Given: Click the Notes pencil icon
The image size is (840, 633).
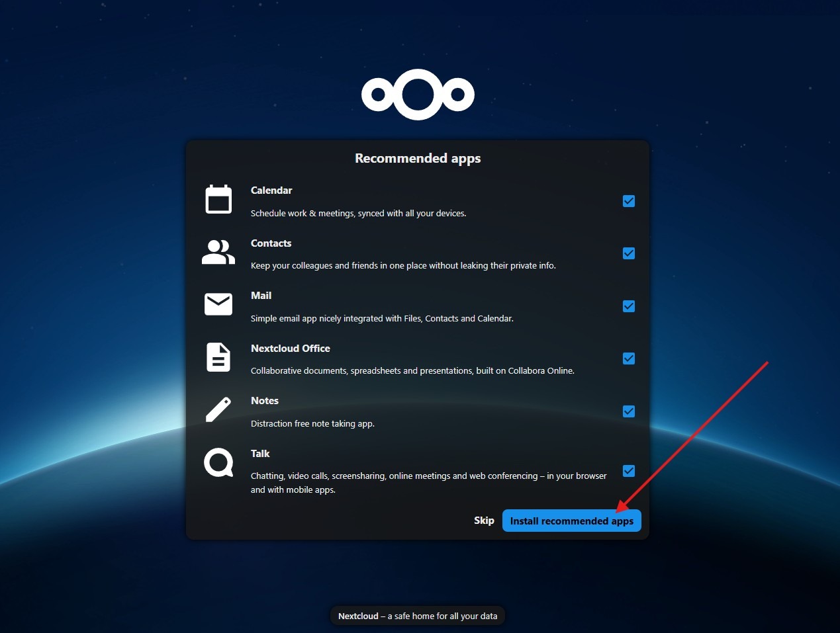Looking at the screenshot, I should coord(218,409).
